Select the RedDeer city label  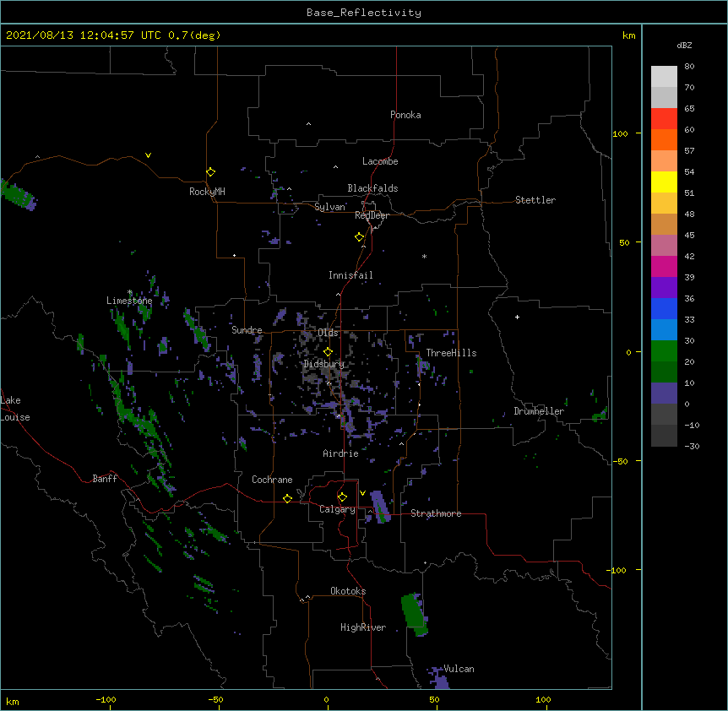tap(372, 215)
